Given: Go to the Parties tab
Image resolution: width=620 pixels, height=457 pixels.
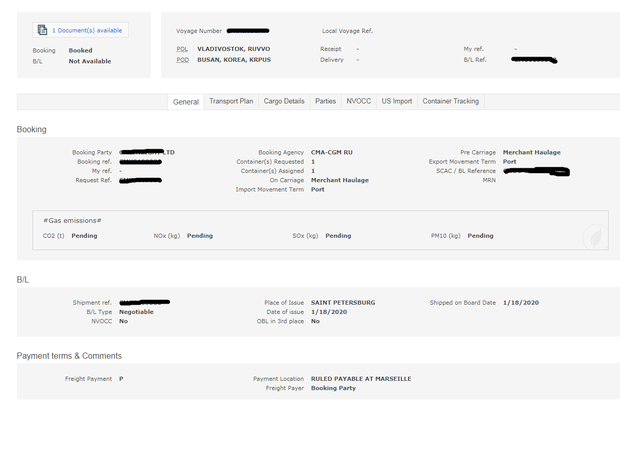Looking at the screenshot, I should tap(326, 101).
